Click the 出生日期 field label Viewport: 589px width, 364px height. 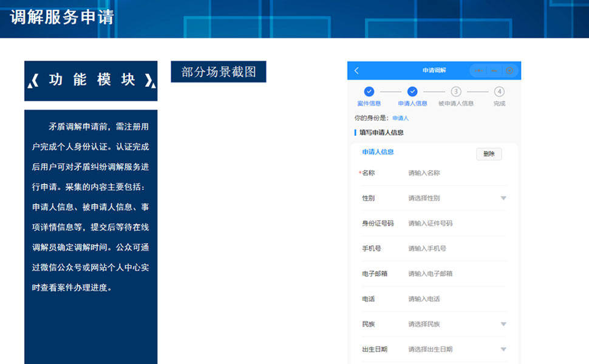coord(375,349)
